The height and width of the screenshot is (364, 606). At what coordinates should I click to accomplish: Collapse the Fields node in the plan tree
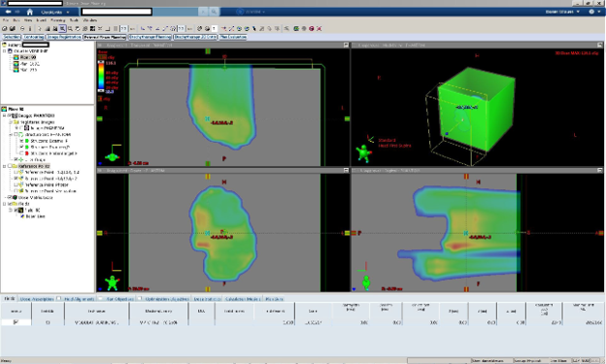pos(5,204)
